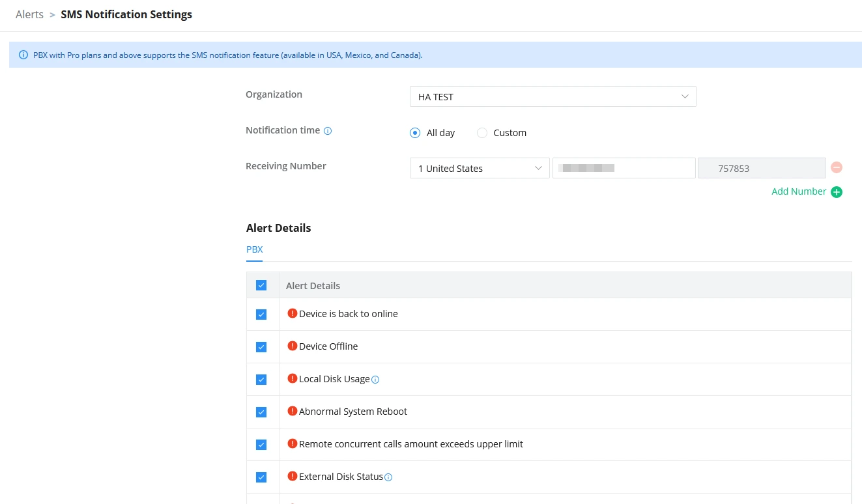Click the Device is back to online text

point(349,314)
